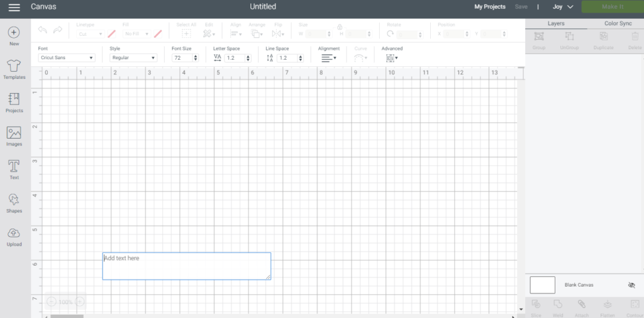Zoom in with the plus button

[x=80, y=302]
